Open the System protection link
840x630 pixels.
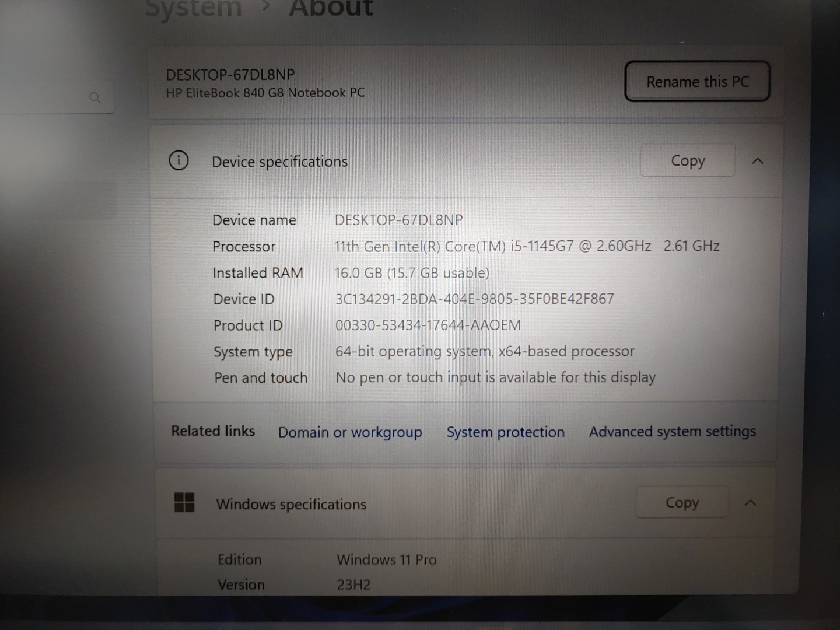(x=506, y=432)
